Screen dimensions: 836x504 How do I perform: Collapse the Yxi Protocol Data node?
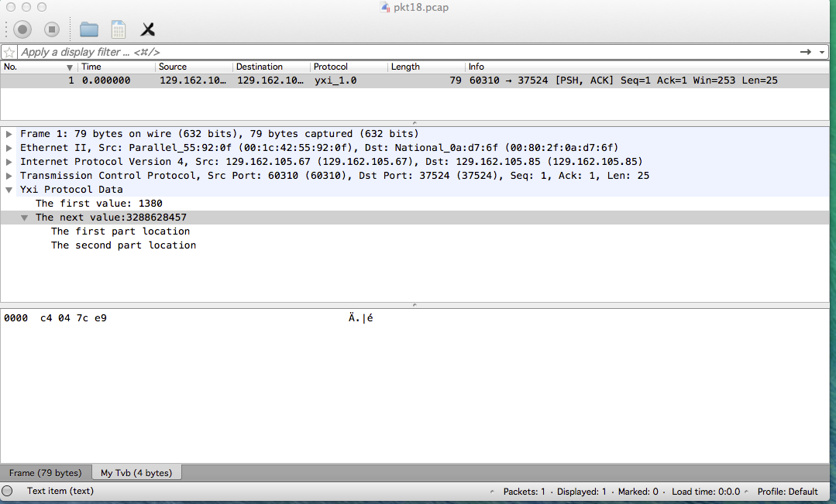9,190
